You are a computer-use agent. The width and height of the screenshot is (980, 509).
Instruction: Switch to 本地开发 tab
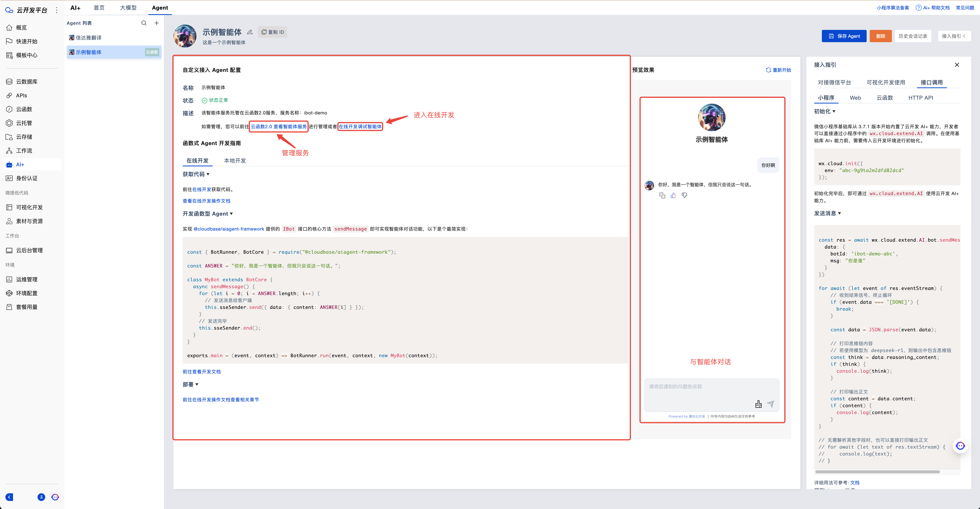235,161
